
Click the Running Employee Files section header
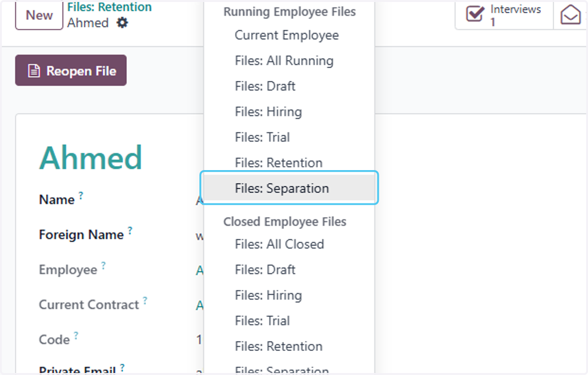[290, 12]
